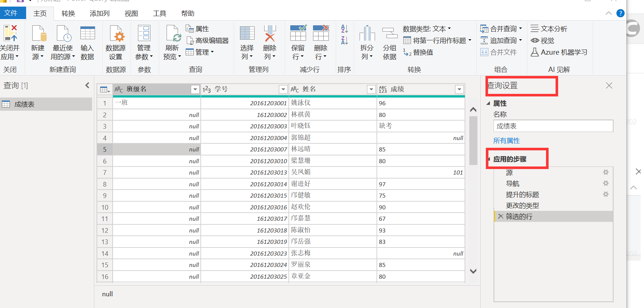644x308 pixels.
Task: Select the 一班 cell in row 1
Action: (157, 103)
